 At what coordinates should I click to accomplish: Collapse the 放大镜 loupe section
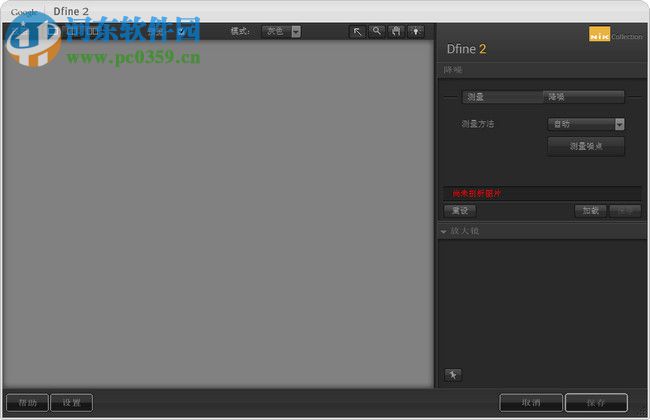[x=443, y=231]
